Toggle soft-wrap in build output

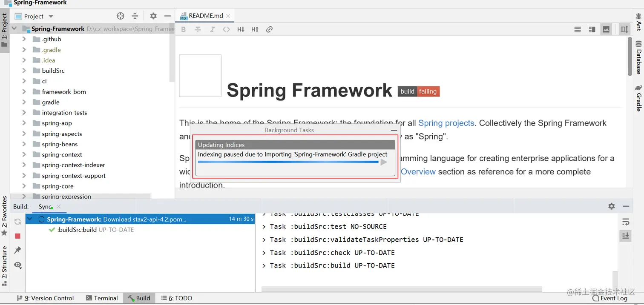(626, 222)
